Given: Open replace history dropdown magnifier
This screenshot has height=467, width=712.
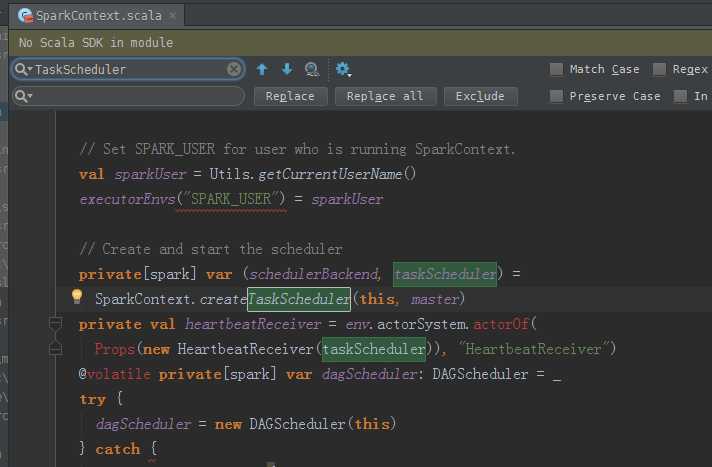Looking at the screenshot, I should (x=23, y=96).
